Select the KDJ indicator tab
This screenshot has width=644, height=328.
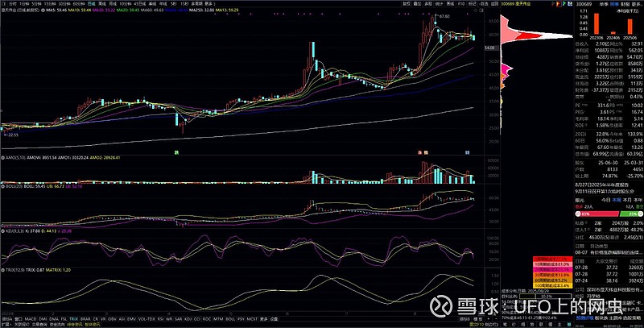tap(188, 319)
